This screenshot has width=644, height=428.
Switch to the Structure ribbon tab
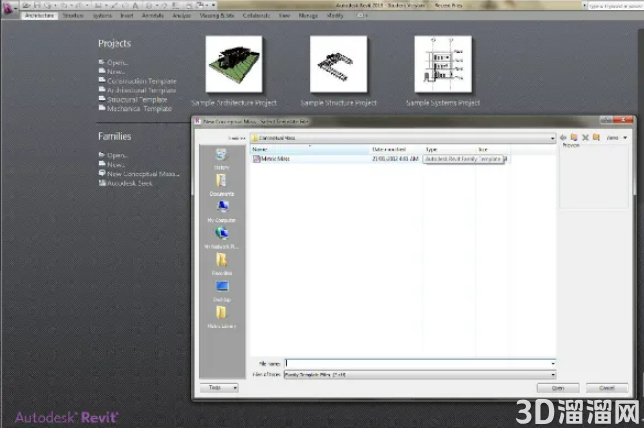[73, 16]
